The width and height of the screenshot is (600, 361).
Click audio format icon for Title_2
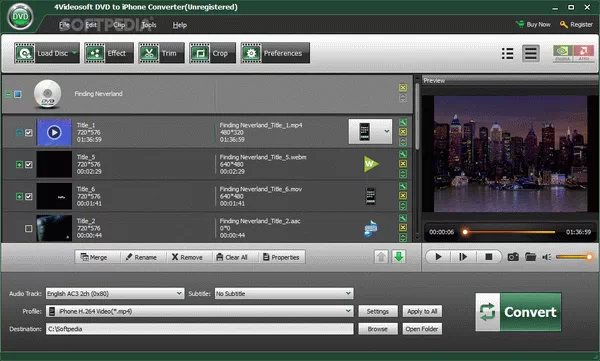click(370, 229)
